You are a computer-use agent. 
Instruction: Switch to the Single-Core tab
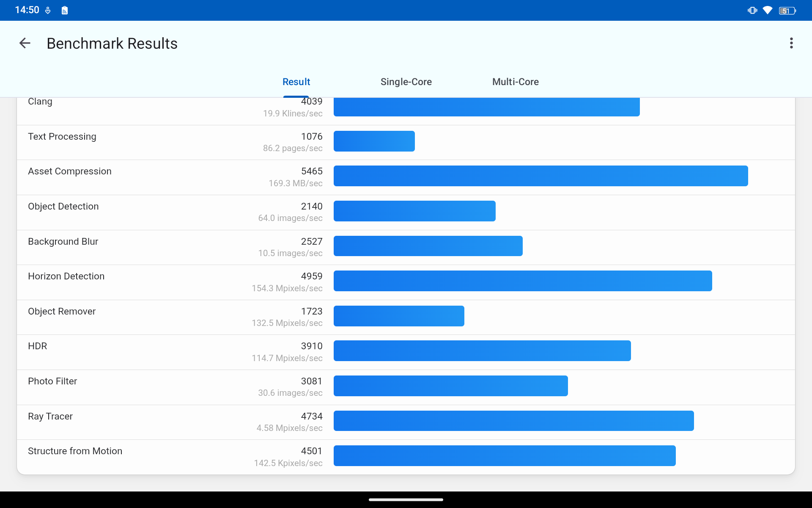[406, 82]
